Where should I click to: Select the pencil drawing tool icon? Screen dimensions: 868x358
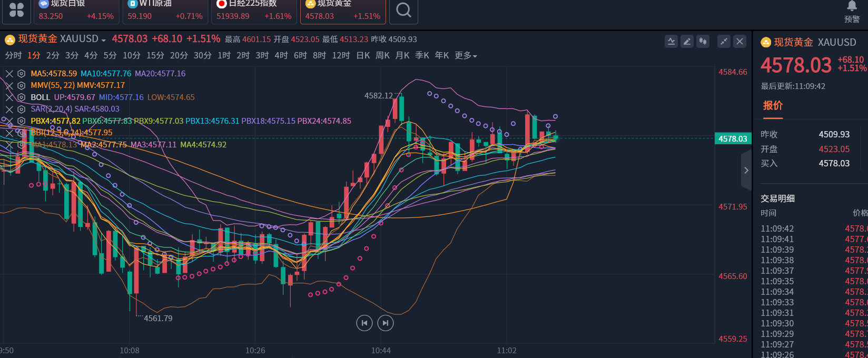687,42
